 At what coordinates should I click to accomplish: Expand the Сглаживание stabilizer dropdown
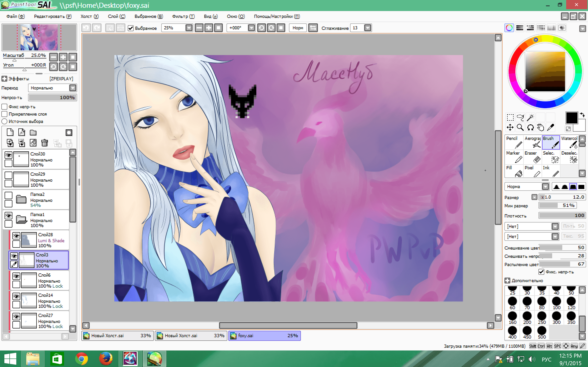(368, 28)
